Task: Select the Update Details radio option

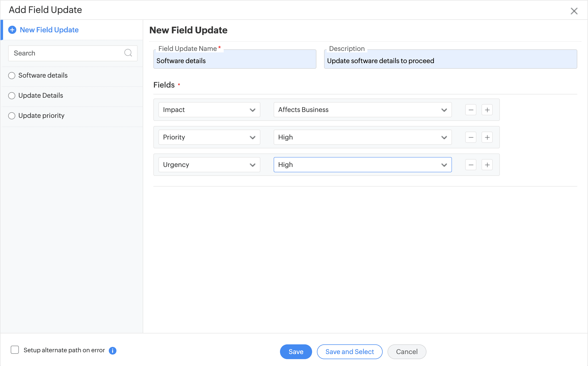Action: (x=12, y=96)
